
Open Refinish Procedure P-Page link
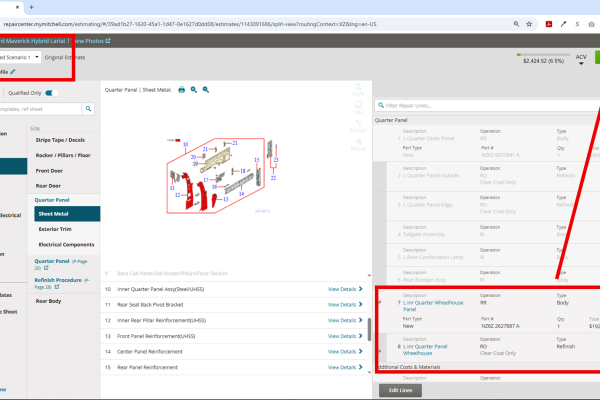click(x=62, y=283)
